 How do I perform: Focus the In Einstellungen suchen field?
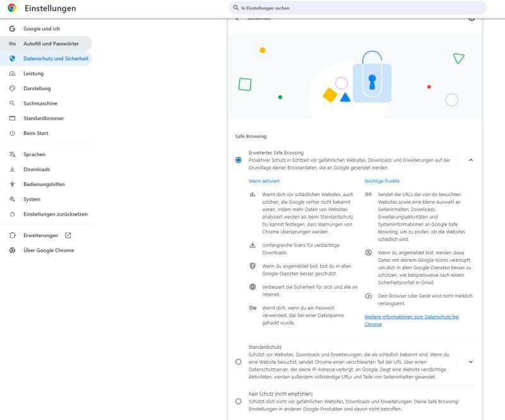point(357,8)
